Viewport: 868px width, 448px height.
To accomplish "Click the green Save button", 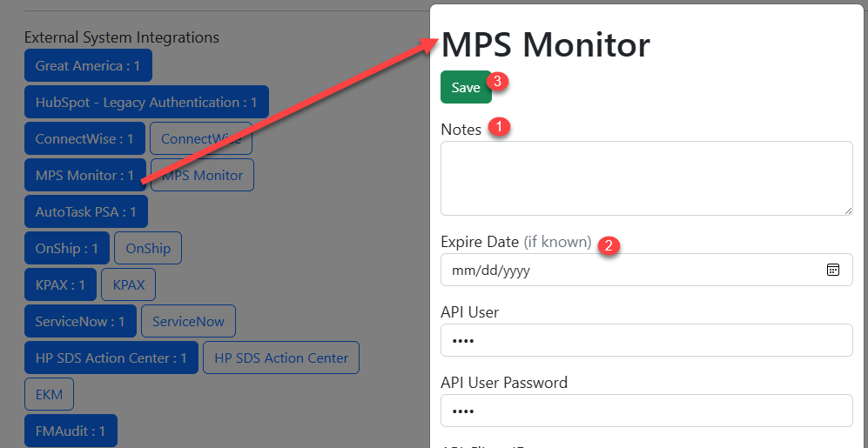I will point(466,87).
